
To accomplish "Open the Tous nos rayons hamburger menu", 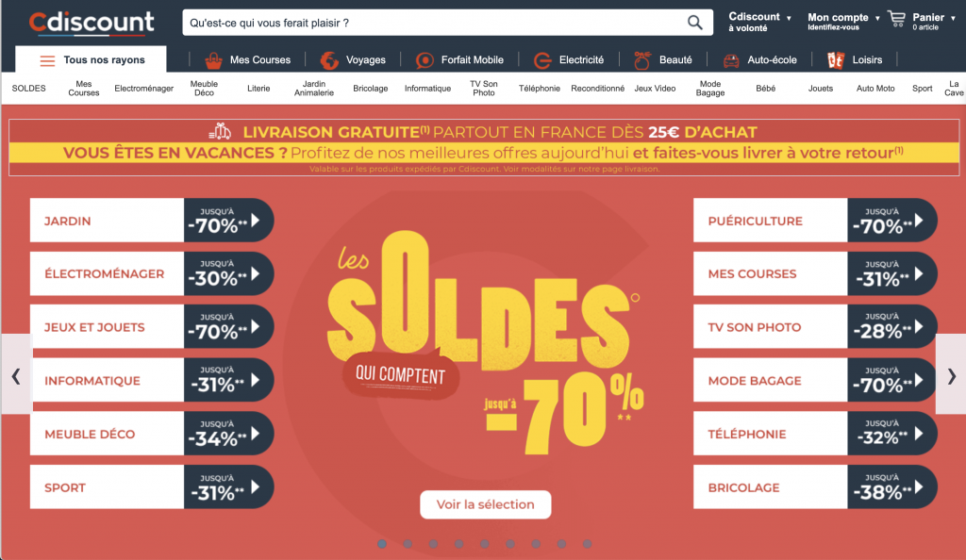I will click(47, 60).
